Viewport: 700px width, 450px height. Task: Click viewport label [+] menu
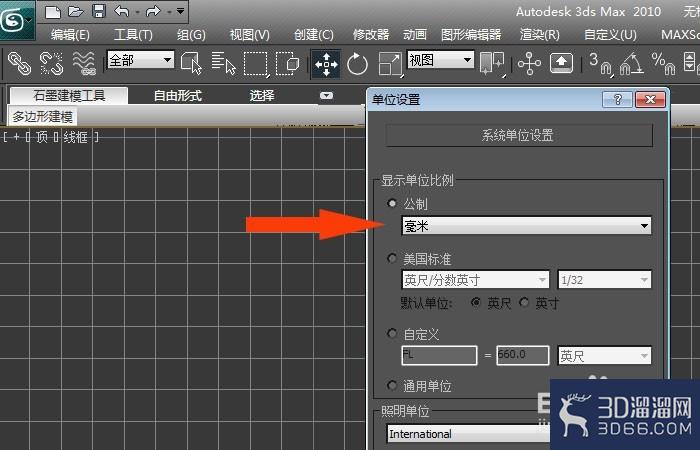coord(17,137)
